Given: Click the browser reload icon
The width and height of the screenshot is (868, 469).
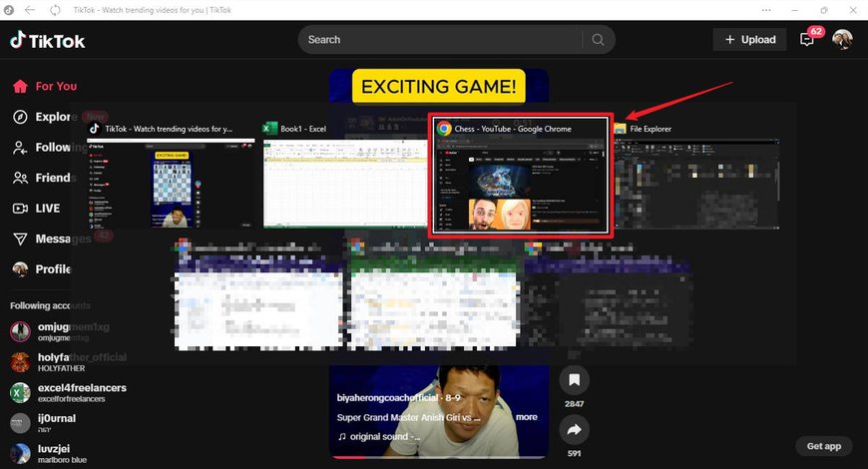Looking at the screenshot, I should coord(55,10).
